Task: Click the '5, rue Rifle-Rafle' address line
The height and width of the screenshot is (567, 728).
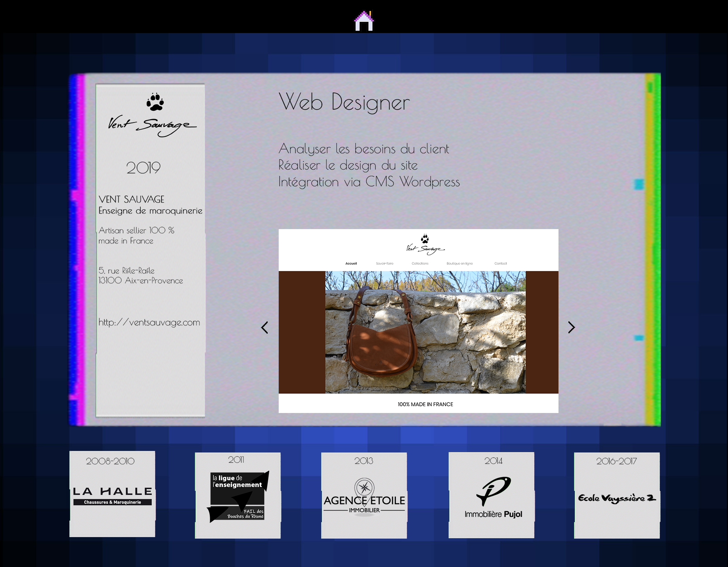Action: coord(127,270)
